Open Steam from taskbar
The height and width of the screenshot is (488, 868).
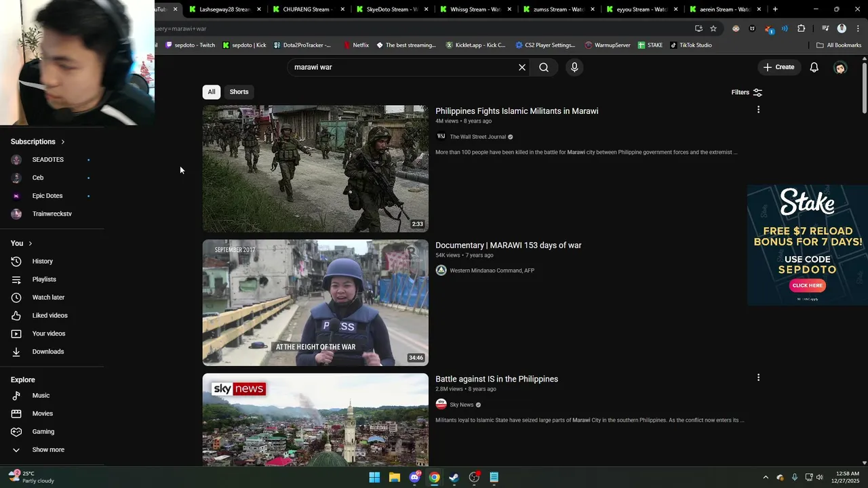454,478
